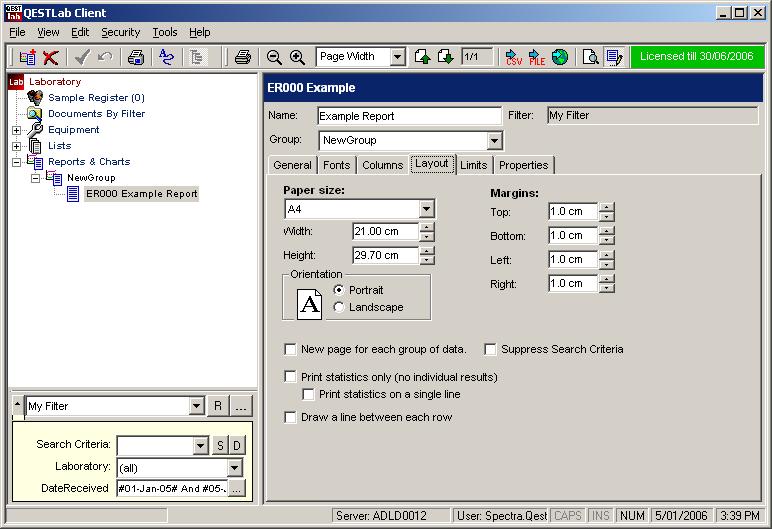The height and width of the screenshot is (529, 772).
Task: Click the red X delete toolbar icon
Action: click(x=50, y=58)
